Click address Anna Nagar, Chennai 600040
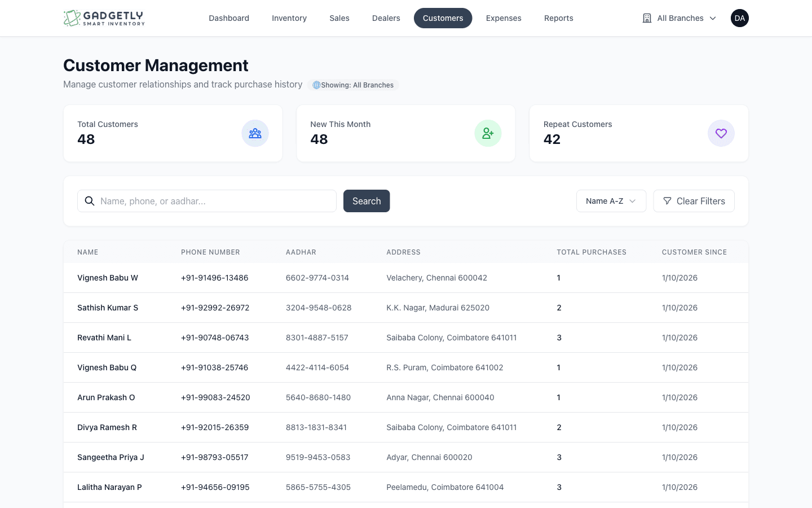Image resolution: width=812 pixels, height=508 pixels. (440, 397)
